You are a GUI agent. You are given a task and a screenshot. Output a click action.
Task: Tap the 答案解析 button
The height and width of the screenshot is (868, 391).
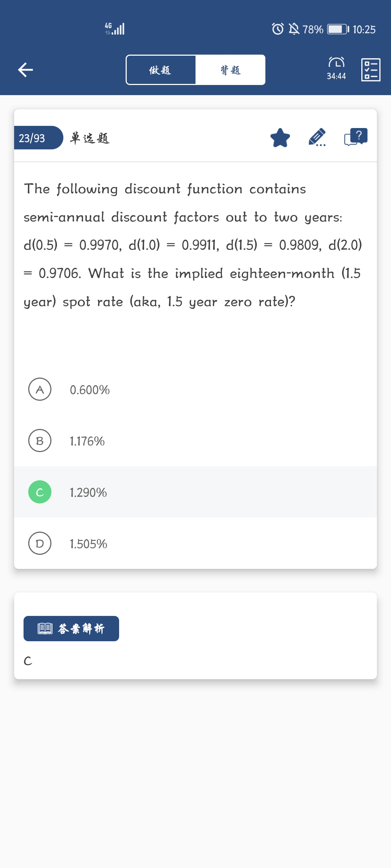(x=71, y=629)
